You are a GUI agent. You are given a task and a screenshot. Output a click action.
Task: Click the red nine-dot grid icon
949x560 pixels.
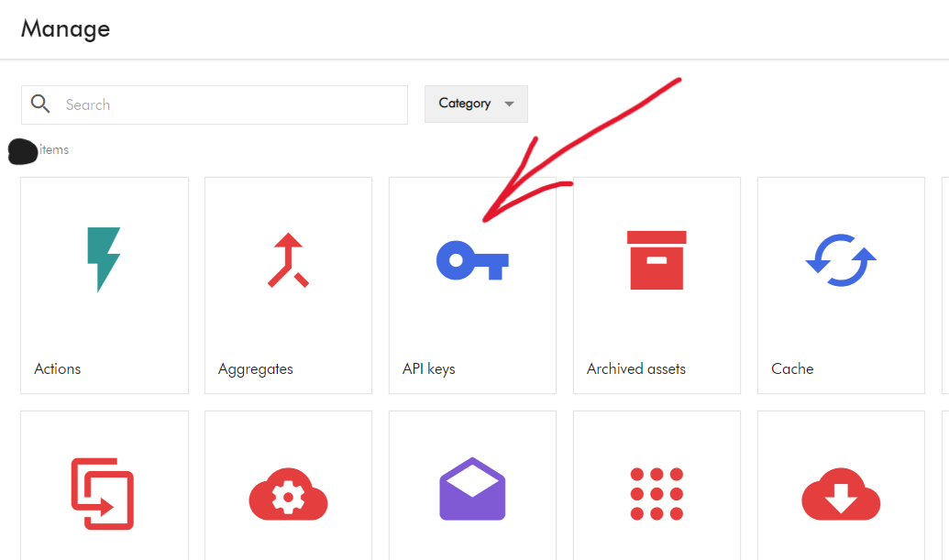(657, 495)
